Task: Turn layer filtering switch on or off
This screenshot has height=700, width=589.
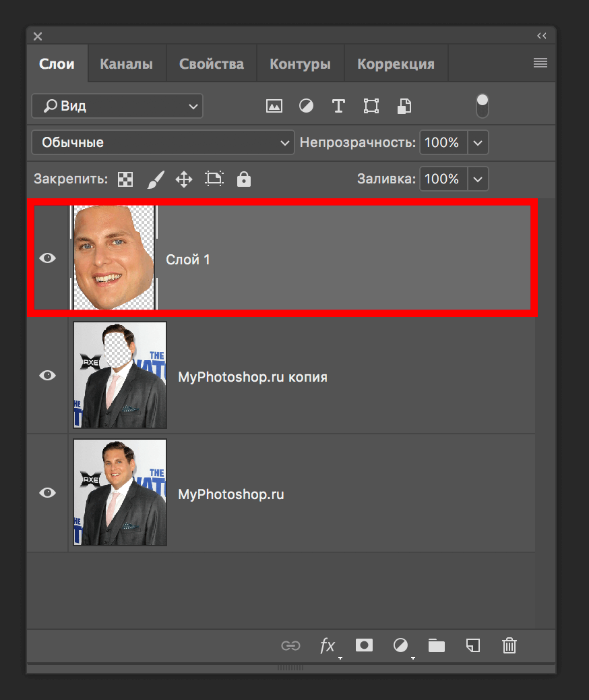Action: (482, 106)
